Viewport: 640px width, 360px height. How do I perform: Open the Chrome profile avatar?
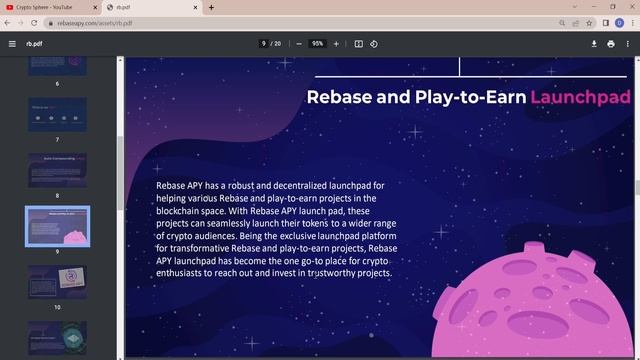click(619, 23)
